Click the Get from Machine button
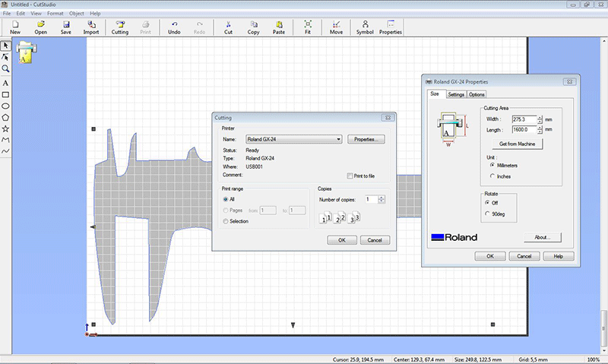The height and width of the screenshot is (364, 608). tap(518, 144)
